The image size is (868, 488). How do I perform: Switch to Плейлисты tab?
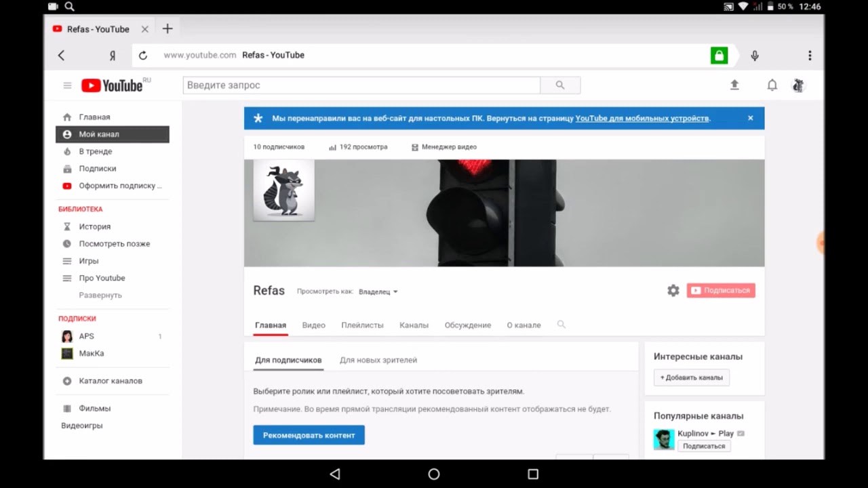point(362,325)
